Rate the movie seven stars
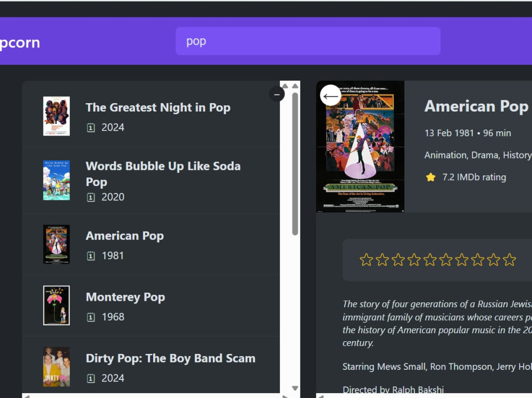Viewport: 532px width, 398px height. tap(462, 260)
